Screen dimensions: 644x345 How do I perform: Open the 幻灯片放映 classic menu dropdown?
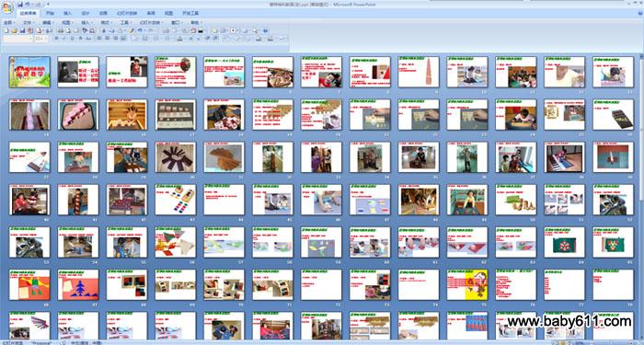(x=151, y=23)
